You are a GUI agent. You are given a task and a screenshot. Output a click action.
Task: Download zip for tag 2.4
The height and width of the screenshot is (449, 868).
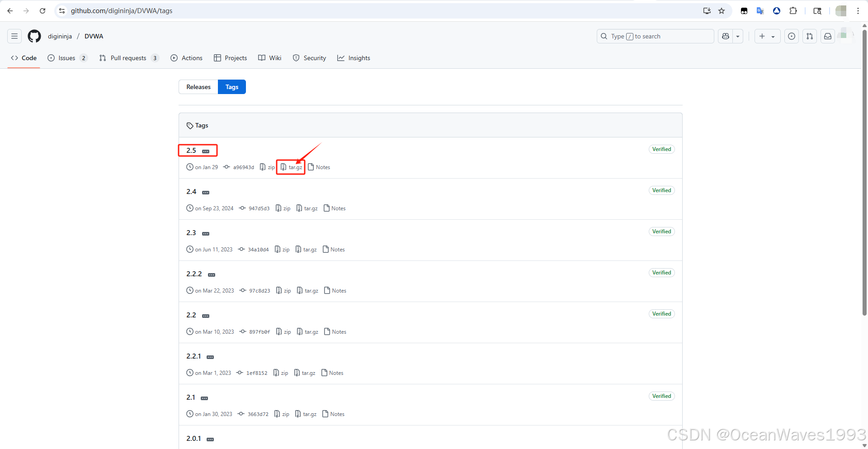283,208
